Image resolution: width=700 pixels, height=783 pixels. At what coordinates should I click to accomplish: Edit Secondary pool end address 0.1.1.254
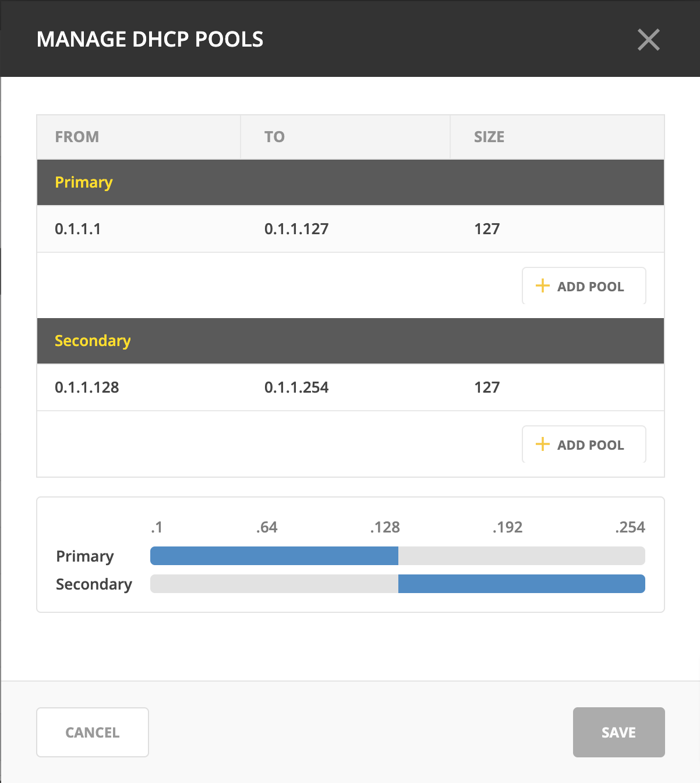296,387
